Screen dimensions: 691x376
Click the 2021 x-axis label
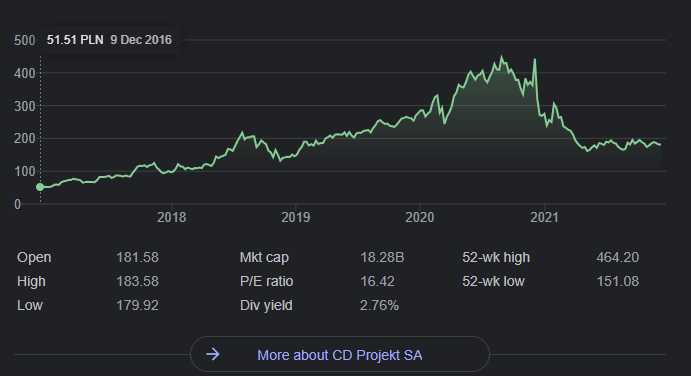[544, 217]
